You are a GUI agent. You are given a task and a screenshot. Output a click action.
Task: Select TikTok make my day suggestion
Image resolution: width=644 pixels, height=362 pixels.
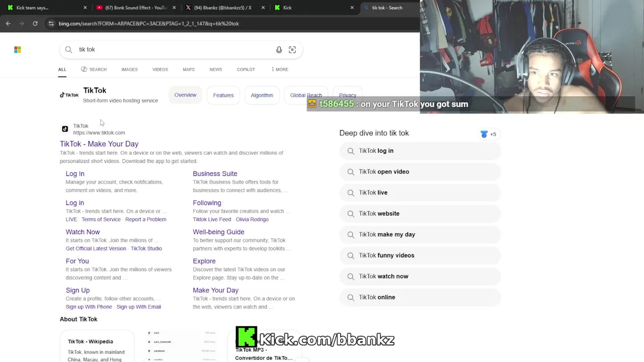point(420,235)
